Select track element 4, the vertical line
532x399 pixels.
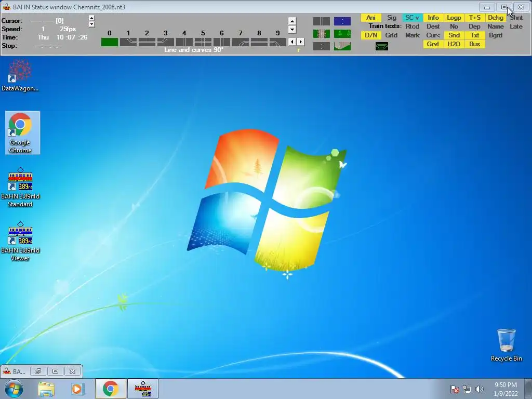click(x=184, y=42)
